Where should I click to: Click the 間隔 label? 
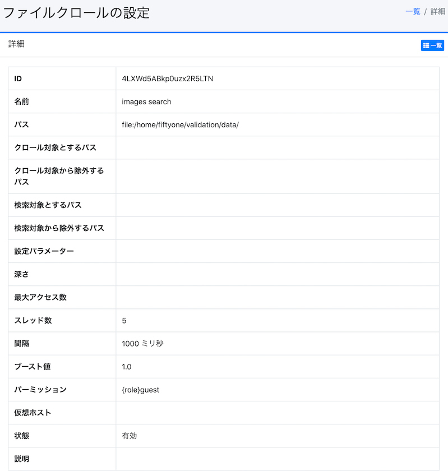click(21, 344)
